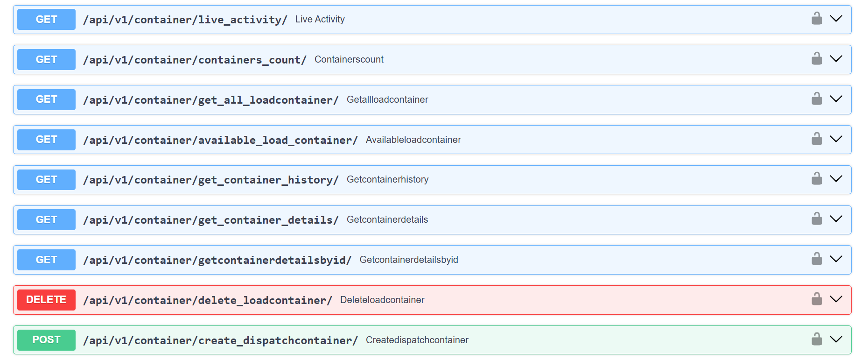
Task: Click the authorization lock for containers_count endpoint
Action: (x=817, y=59)
